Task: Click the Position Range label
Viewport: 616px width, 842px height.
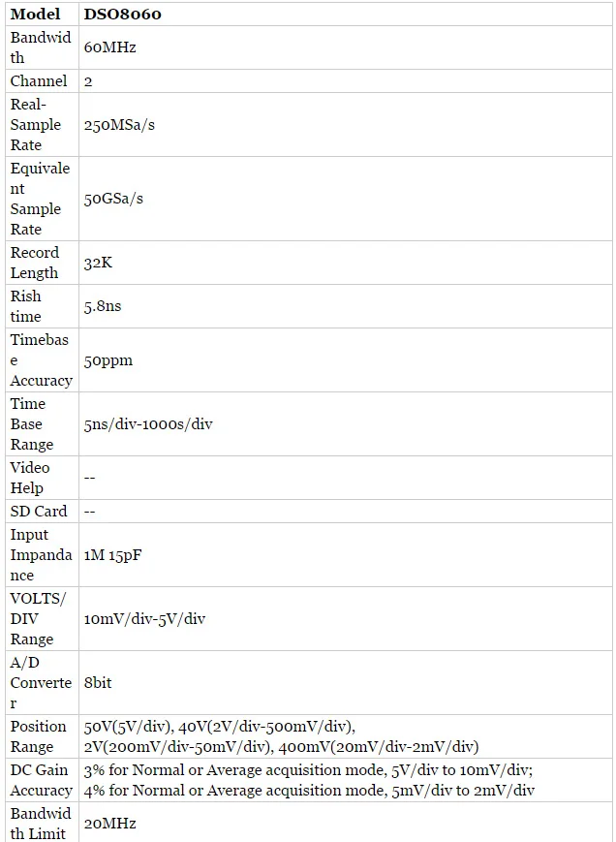Action: coord(38,736)
